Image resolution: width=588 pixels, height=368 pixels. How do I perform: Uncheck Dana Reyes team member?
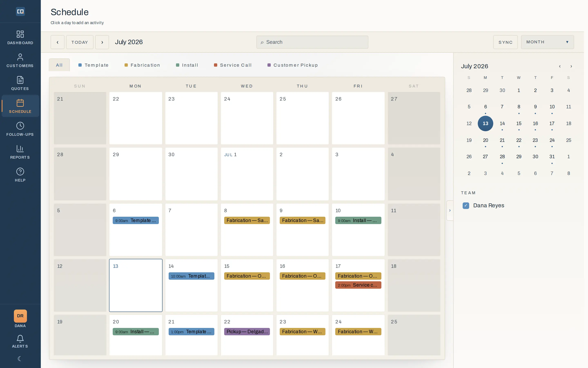(x=466, y=206)
